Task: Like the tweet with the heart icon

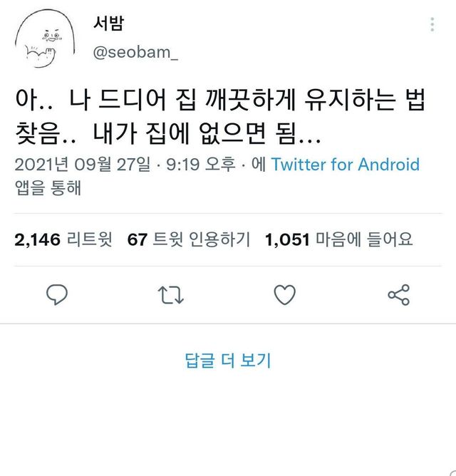Action: pyautogui.click(x=285, y=295)
